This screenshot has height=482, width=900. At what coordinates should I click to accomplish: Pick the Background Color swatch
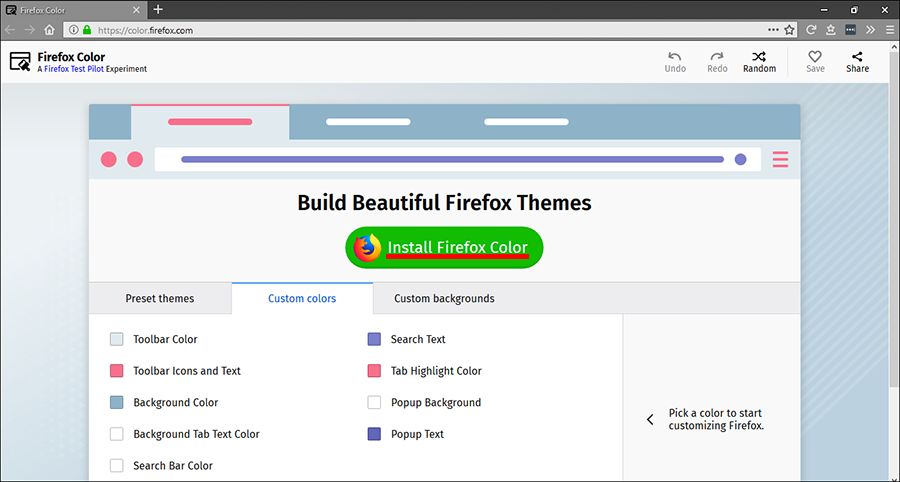(x=117, y=402)
